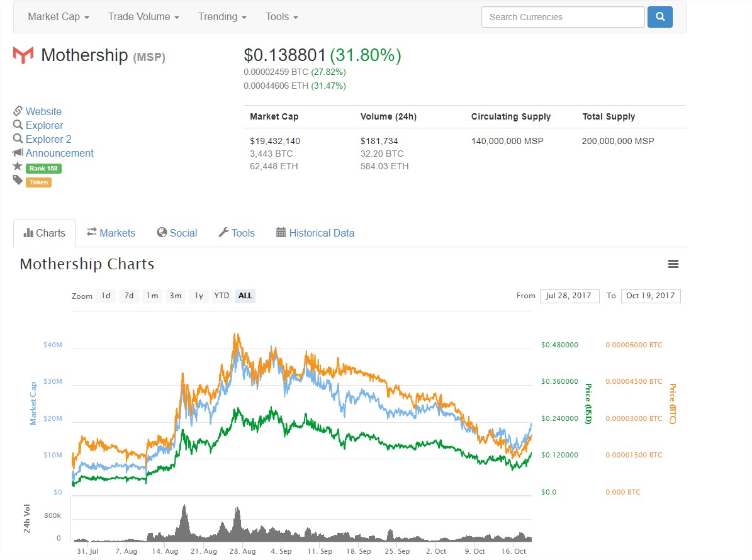The image size is (752, 560).
Task: Open the Trade Volume dropdown menu
Action: click(143, 17)
